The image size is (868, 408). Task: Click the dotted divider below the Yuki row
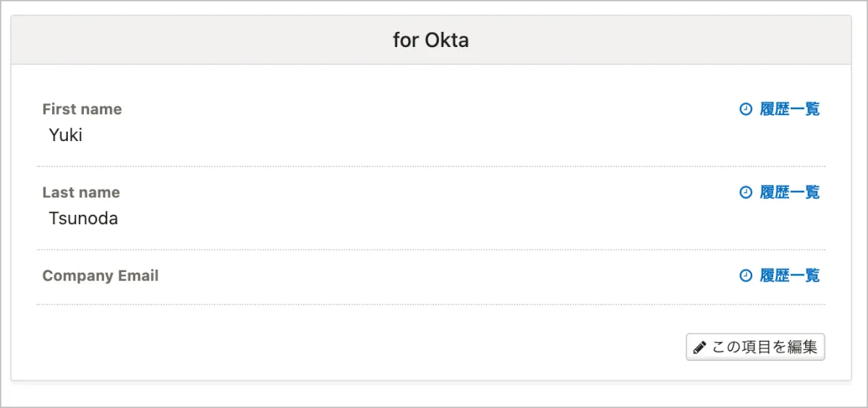click(430, 166)
